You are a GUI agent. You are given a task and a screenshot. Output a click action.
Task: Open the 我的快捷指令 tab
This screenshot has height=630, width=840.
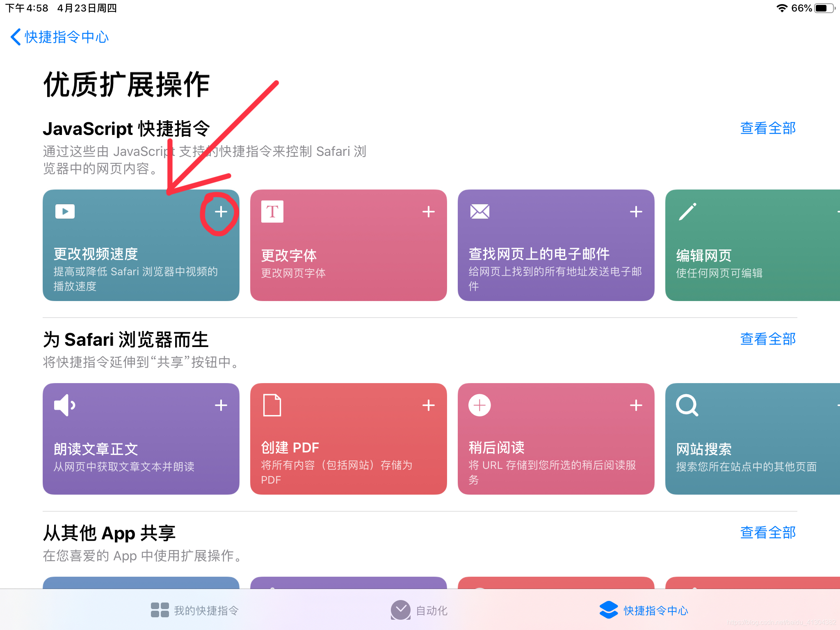[194, 610]
